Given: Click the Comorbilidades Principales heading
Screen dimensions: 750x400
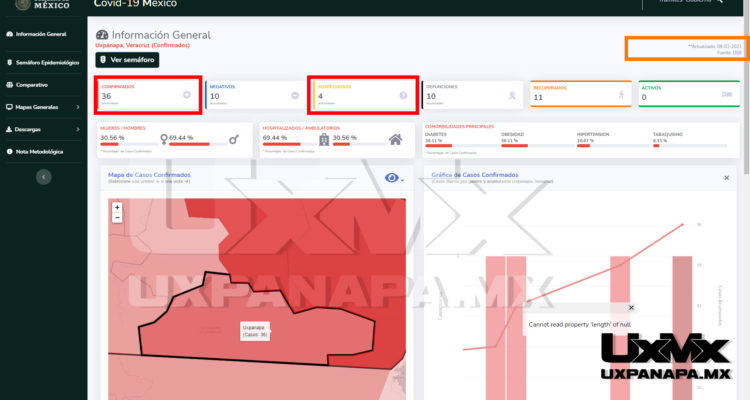Looking at the screenshot, I should [459, 127].
